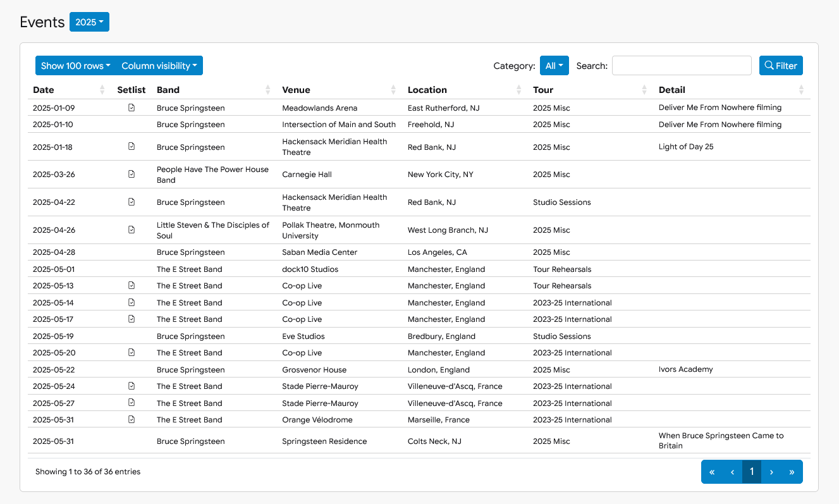This screenshot has width=839, height=504.
Task: Open the 2025 year dropdown
Action: [x=89, y=22]
